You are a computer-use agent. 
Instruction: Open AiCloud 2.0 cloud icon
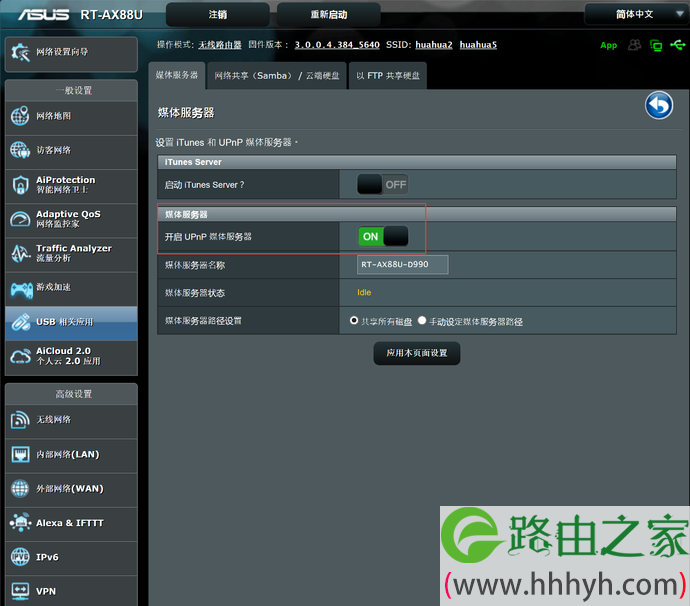tap(20, 356)
